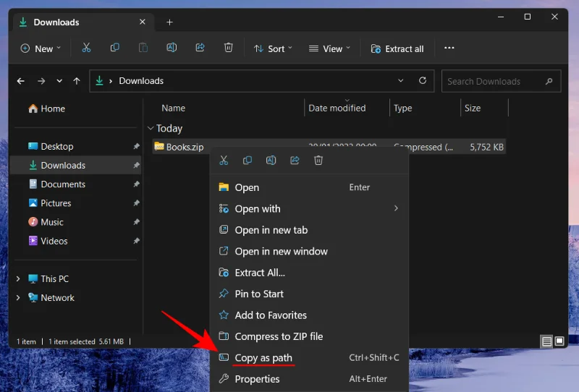
Task: Click the Copy icon in the context menu
Action: 248,161
